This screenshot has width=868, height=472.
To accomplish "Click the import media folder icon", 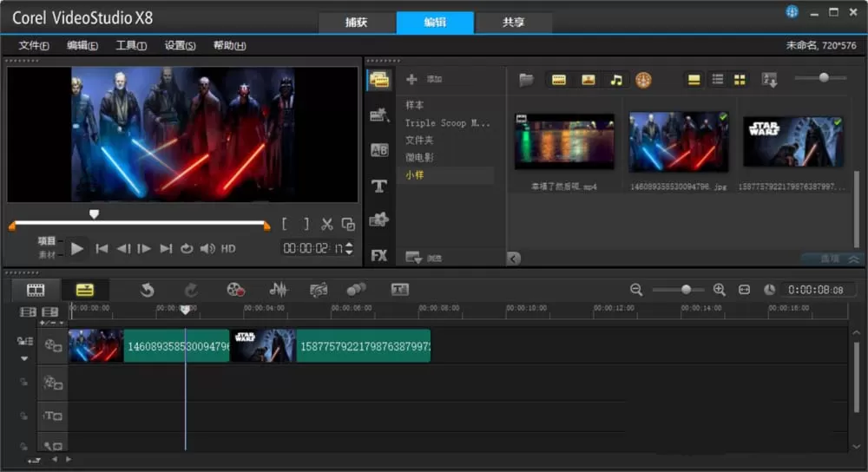I will [x=526, y=80].
